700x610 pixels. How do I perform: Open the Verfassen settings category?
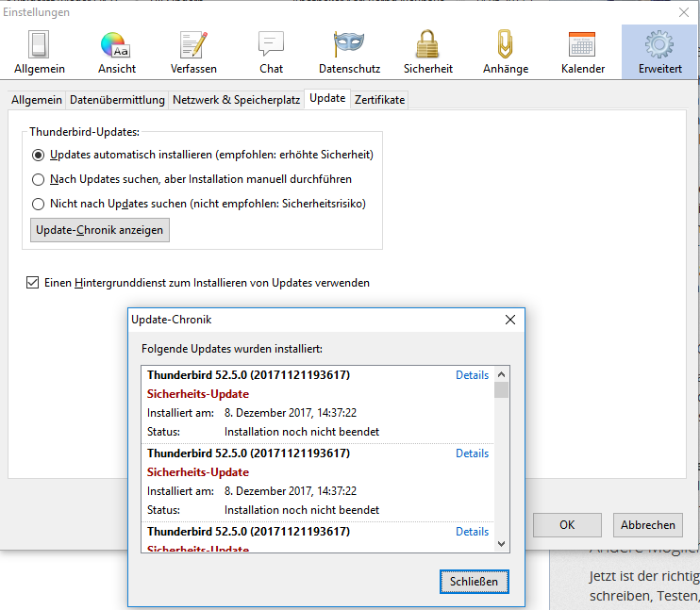[x=193, y=53]
